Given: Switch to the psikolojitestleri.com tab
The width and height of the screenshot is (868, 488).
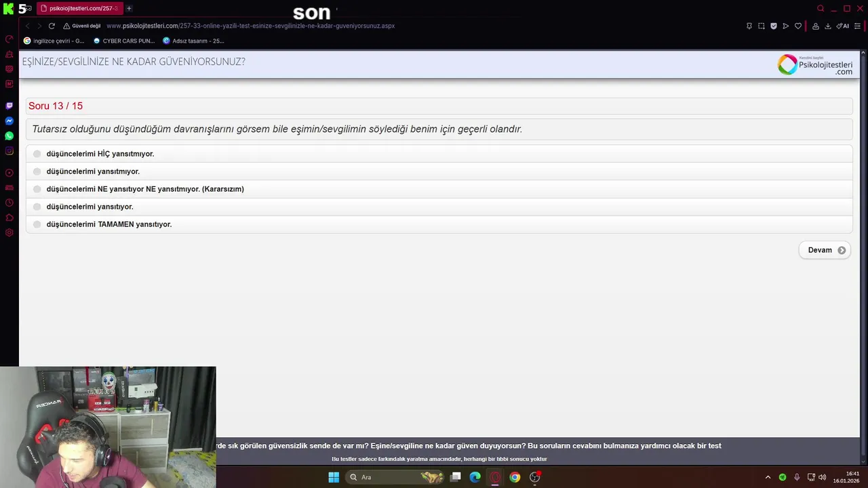Looking at the screenshot, I should pos(79,8).
